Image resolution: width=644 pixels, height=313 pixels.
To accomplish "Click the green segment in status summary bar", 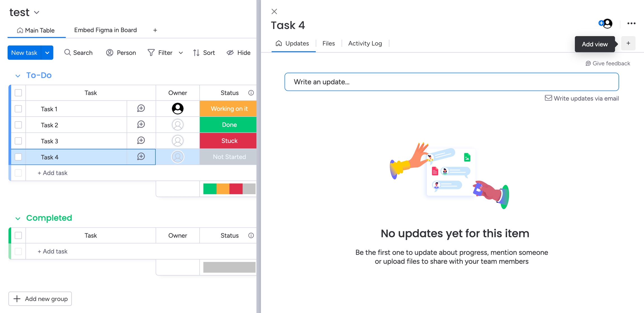I will [210, 189].
